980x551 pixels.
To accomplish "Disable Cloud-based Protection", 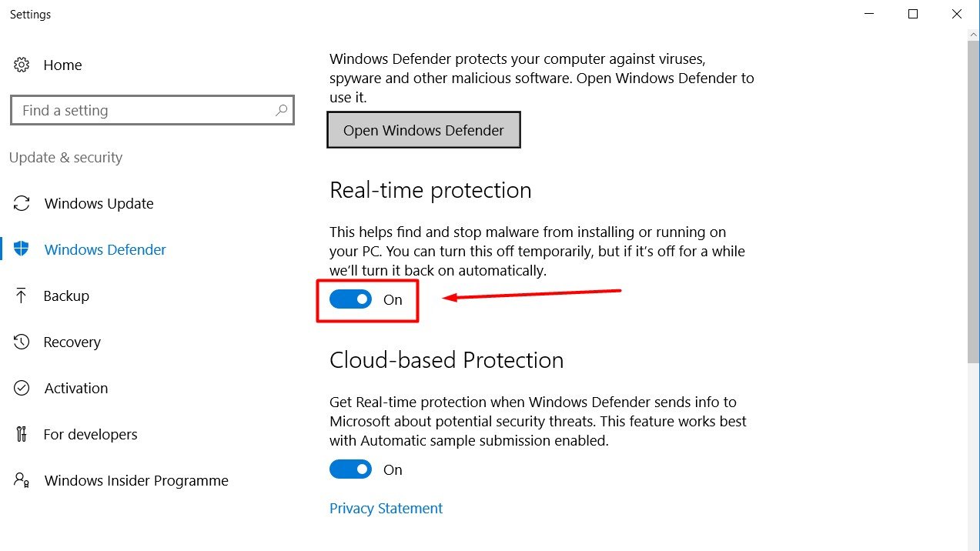I will [x=351, y=469].
